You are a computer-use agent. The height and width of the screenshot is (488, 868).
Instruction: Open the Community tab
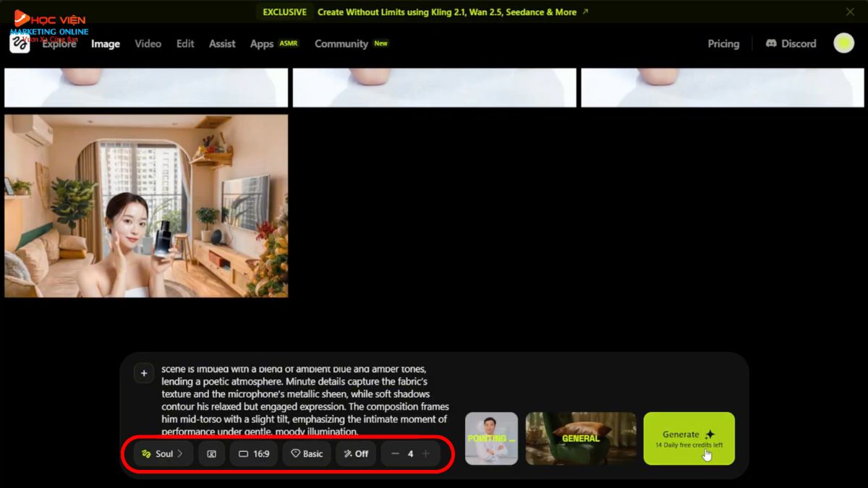341,43
